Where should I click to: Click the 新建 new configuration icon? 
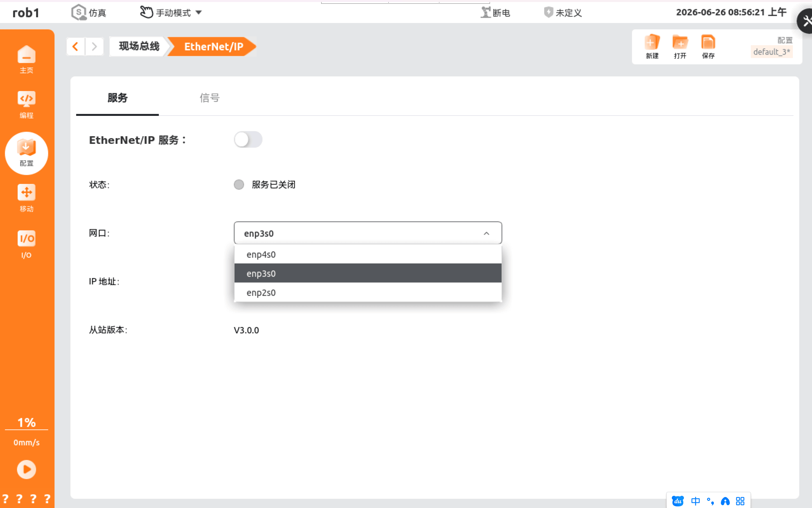click(652, 47)
